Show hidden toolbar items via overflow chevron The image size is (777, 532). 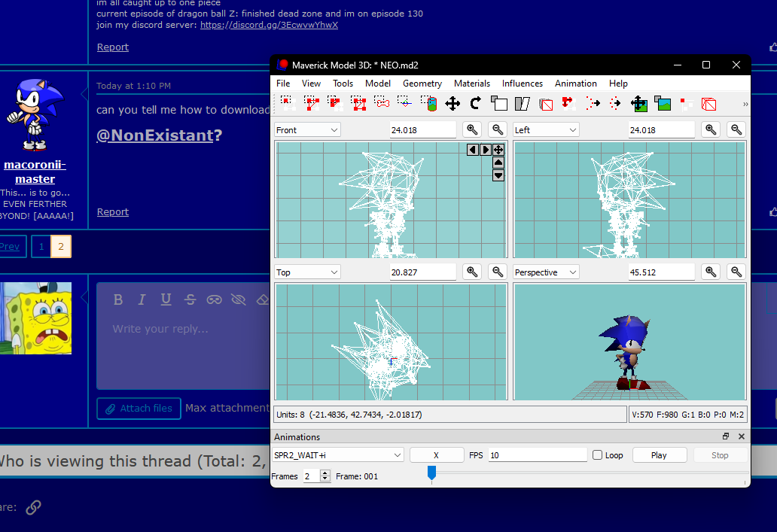click(745, 104)
